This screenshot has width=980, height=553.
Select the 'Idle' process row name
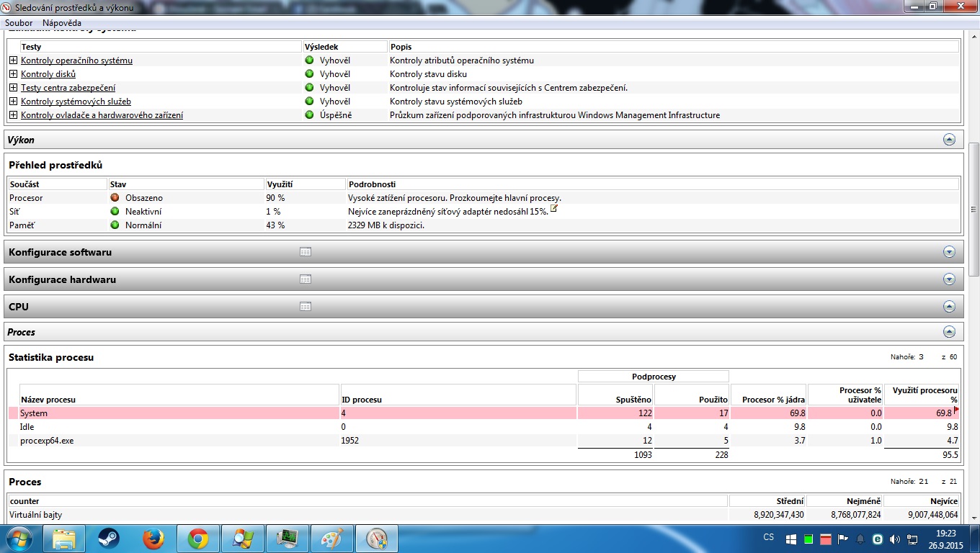(27, 427)
